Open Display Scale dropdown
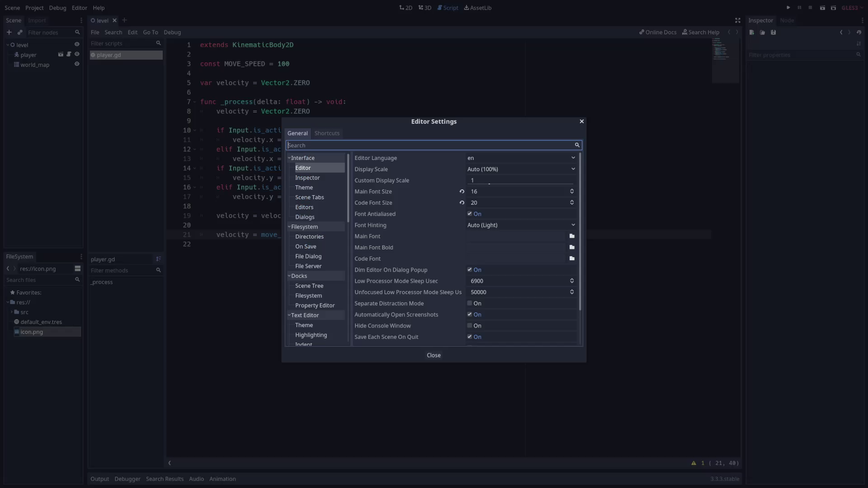Screen dimensions: 868x488 (521, 169)
